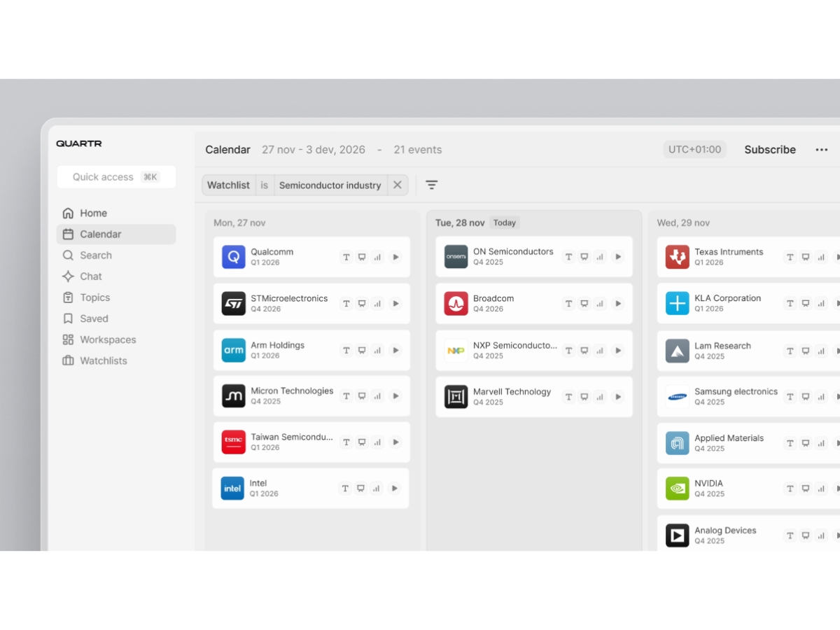This screenshot has height=630, width=840.
Task: Open the Marvell Technology event name
Action: click(512, 391)
